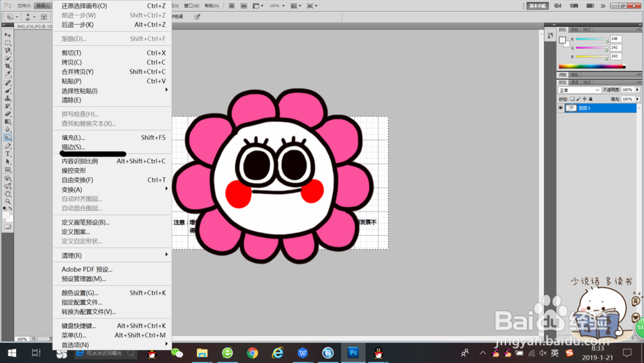The height and width of the screenshot is (363, 644).
Task: Open the collapsed History panel icon
Action: point(551,35)
